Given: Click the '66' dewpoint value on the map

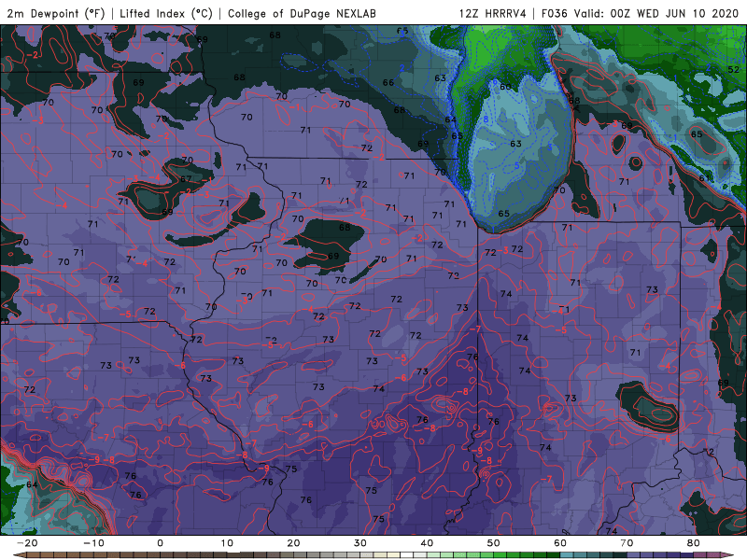Looking at the screenshot, I should point(388,82).
